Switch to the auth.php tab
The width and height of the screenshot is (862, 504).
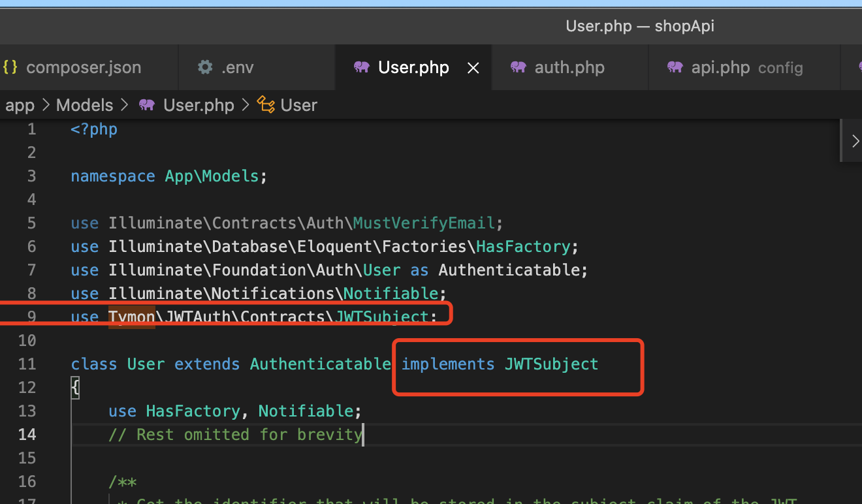[569, 67]
